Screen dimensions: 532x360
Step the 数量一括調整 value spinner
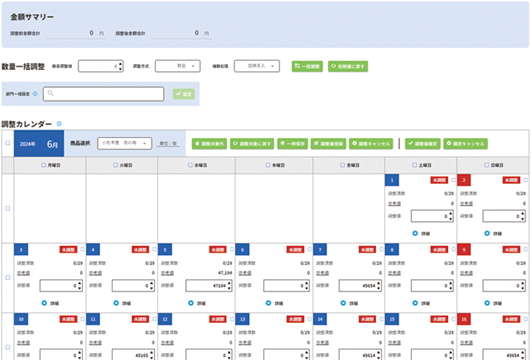tap(120, 66)
